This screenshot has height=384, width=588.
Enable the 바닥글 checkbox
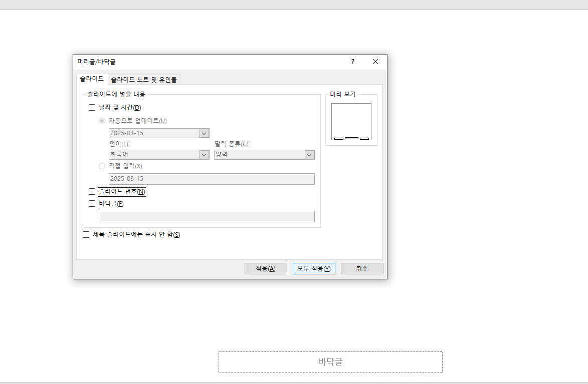[92, 203]
